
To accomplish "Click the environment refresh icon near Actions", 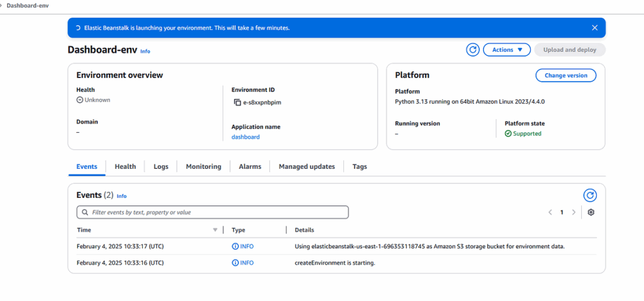I will (472, 50).
